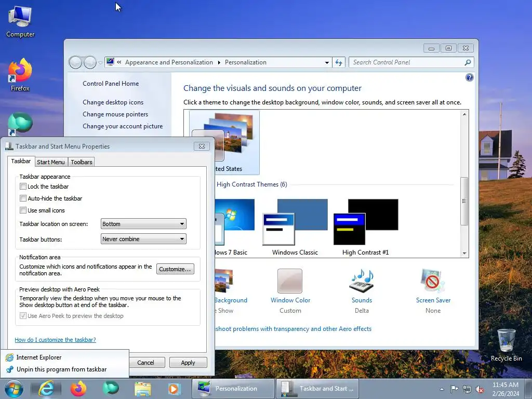532x399 pixels.
Task: Expand the address bar history dropdown
Action: [x=327, y=62]
